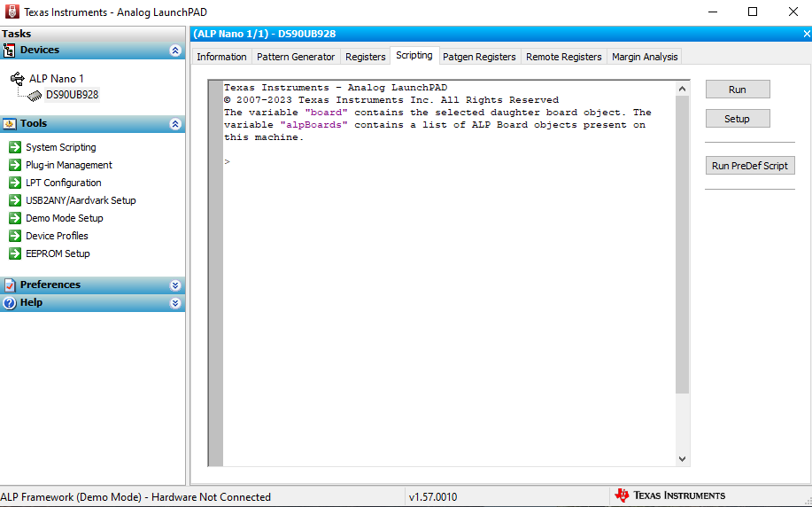This screenshot has width=812, height=507.
Task: Switch to the Pattern Generator tab
Action: coord(296,57)
